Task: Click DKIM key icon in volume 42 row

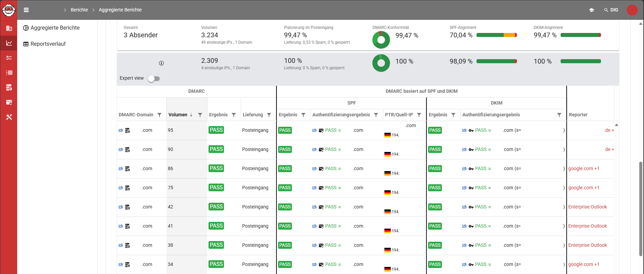Action: tap(471, 207)
